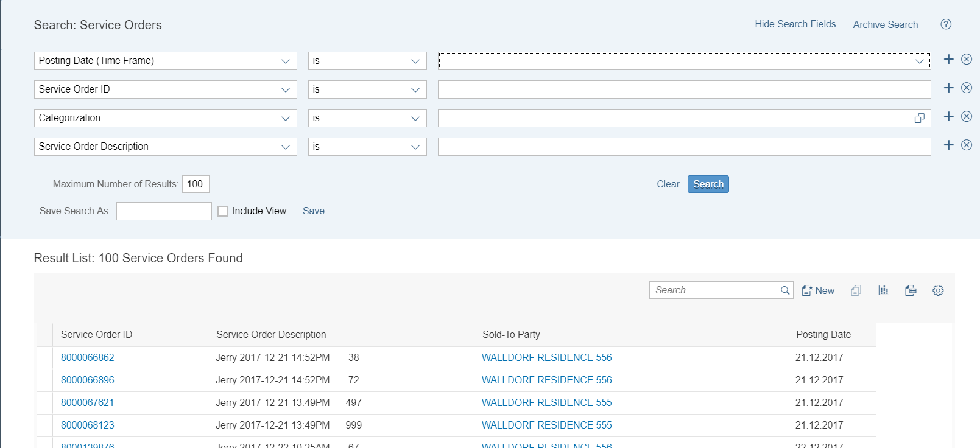Screen dimensions: 980x448
Task: Click the Save search link
Action: 314,211
